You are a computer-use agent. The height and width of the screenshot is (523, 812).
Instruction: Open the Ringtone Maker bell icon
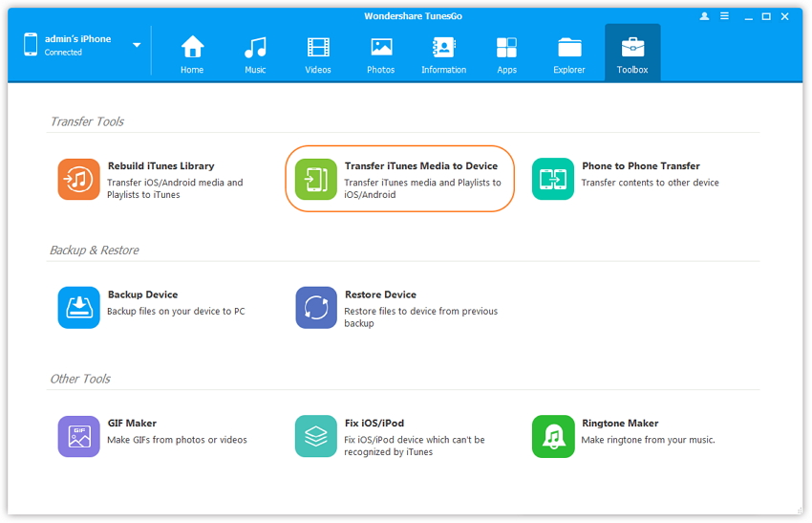[553, 436]
